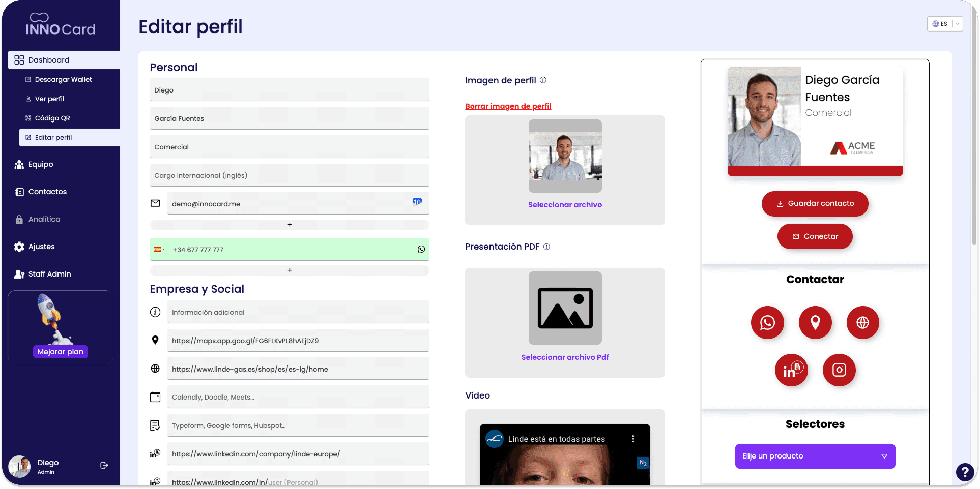The image size is (980, 489).
Task: Click the first name field containing Diego
Action: (290, 90)
